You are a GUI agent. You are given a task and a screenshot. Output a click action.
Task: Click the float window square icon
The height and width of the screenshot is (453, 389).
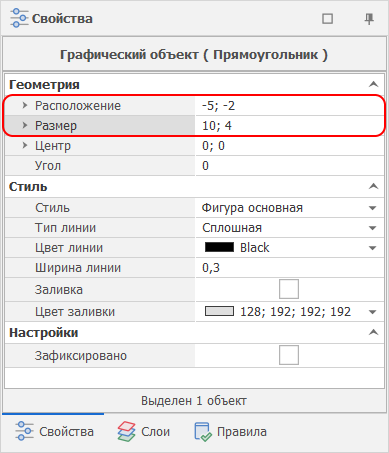(x=328, y=19)
